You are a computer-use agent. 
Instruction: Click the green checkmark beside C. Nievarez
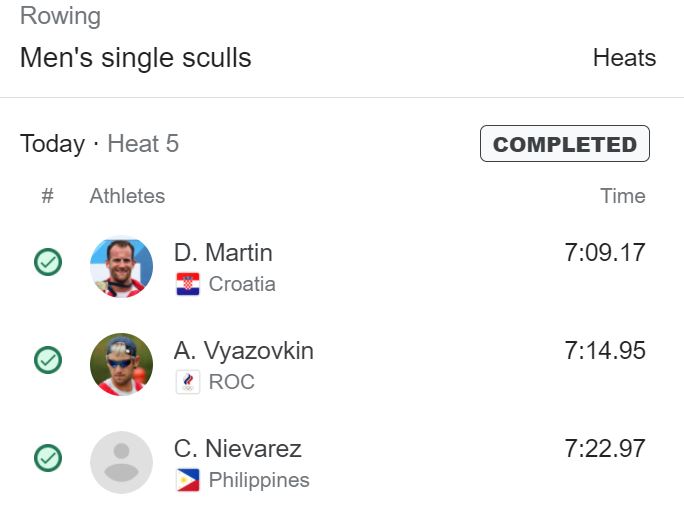(x=48, y=458)
